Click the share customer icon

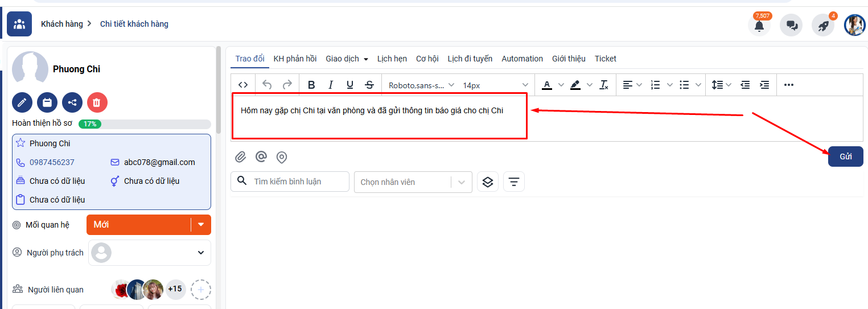tap(72, 102)
